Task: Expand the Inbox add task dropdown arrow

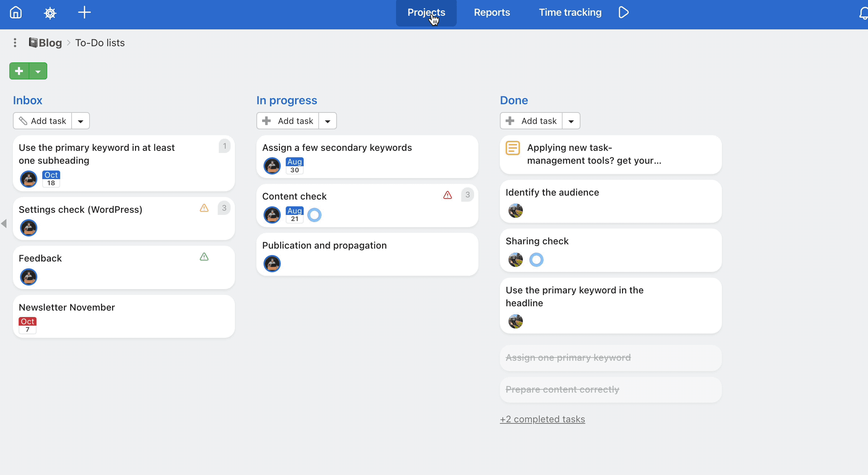Action: [x=81, y=120]
